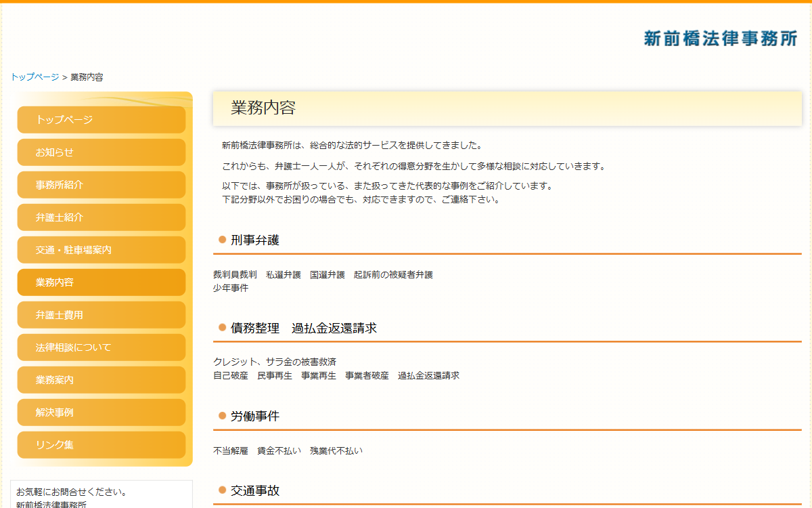This screenshot has height=508, width=812.
Task: Click the text 裁判員裁判
Action: coord(235,275)
